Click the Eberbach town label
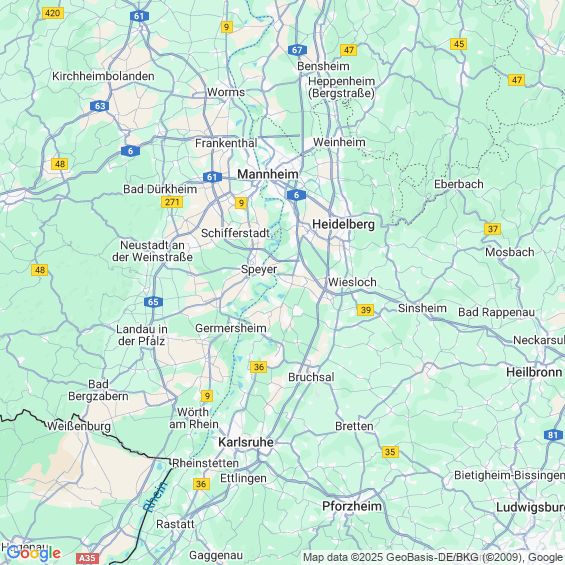The width and height of the screenshot is (565, 565). point(459,184)
